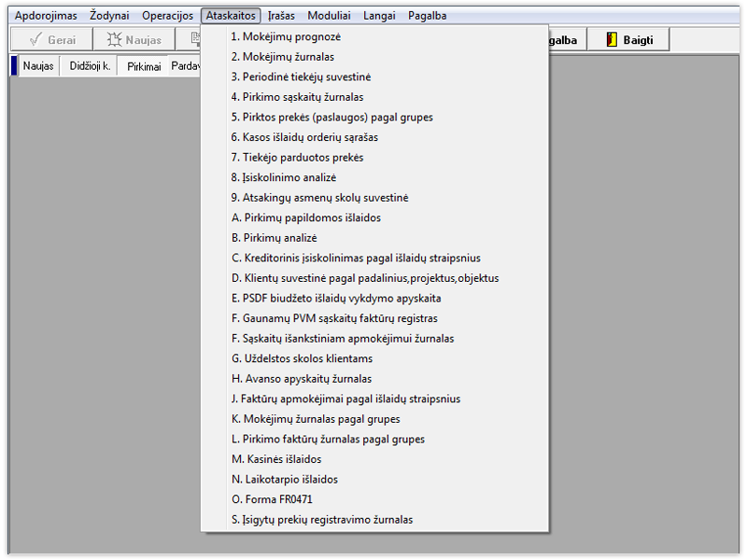Open the Moduliai menu
The image size is (747, 560).
[x=330, y=16]
